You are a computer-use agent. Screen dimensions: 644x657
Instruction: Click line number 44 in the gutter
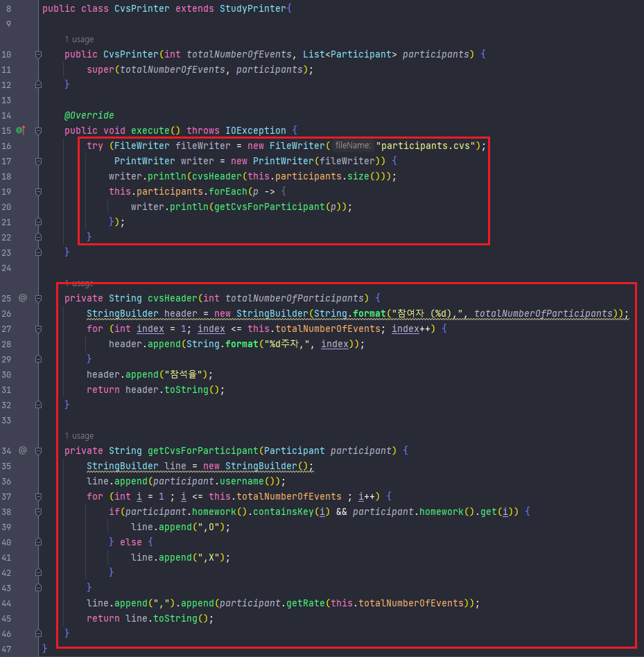6,604
